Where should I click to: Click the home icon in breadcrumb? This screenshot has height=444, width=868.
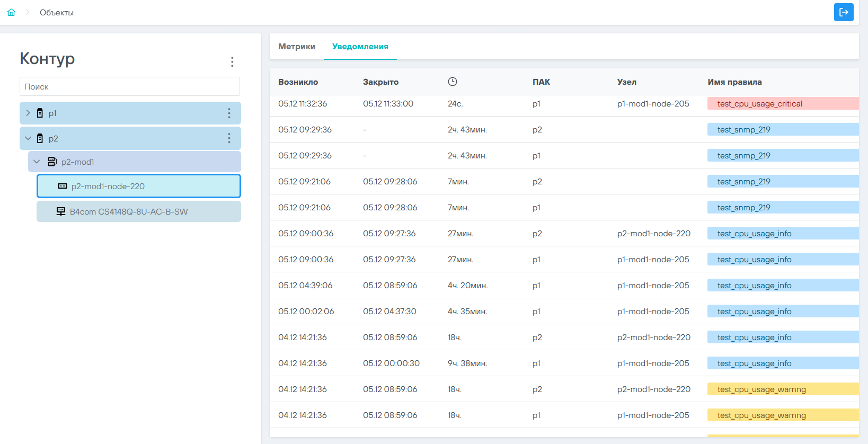11,12
